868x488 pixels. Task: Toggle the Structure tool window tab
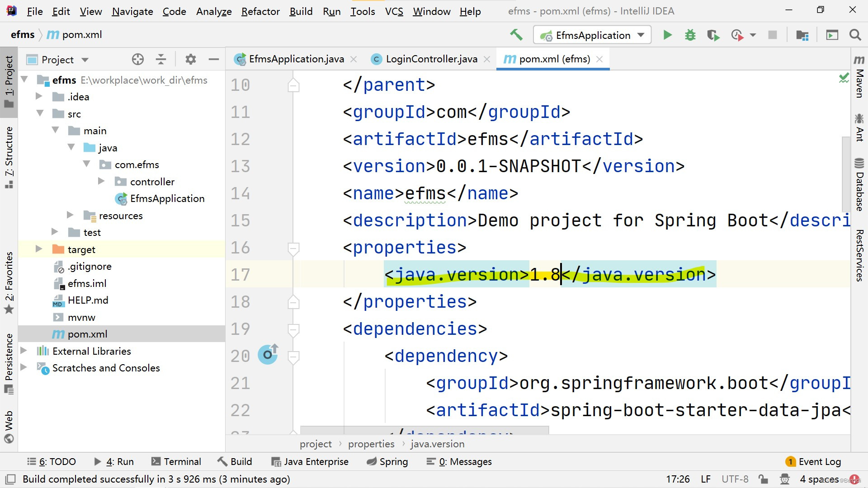[x=9, y=157]
